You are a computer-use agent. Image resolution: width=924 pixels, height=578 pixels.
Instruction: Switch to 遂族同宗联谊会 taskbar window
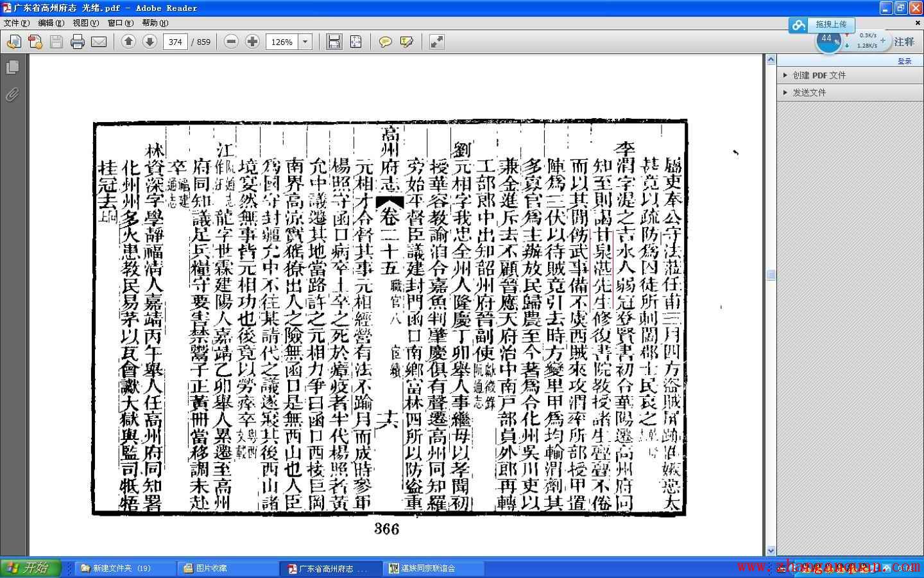click(433, 568)
